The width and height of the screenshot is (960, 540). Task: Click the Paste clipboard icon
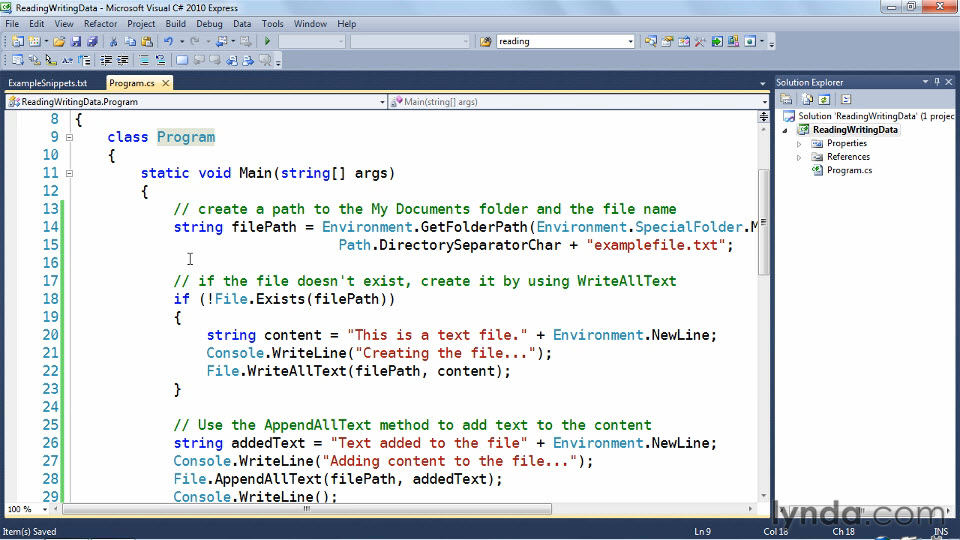(x=147, y=42)
